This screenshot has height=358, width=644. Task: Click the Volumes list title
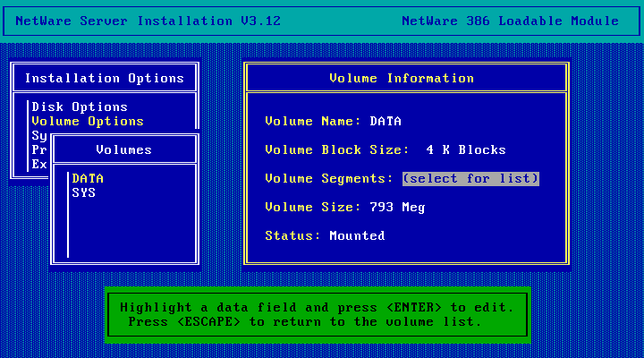(123, 150)
